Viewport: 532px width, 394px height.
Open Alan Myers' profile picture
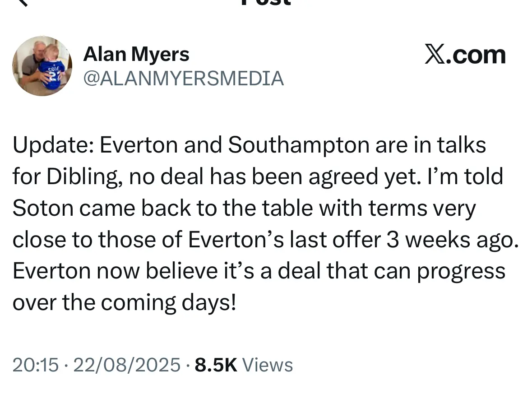click(x=42, y=66)
